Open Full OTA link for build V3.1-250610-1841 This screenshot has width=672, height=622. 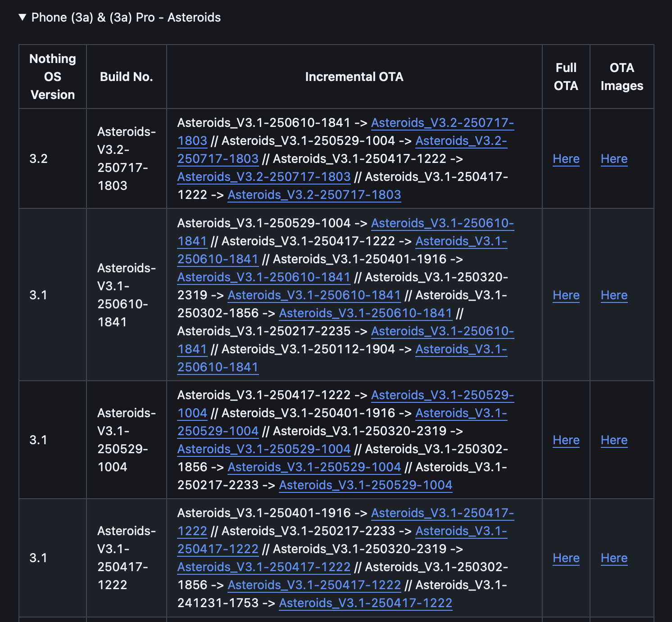566,295
